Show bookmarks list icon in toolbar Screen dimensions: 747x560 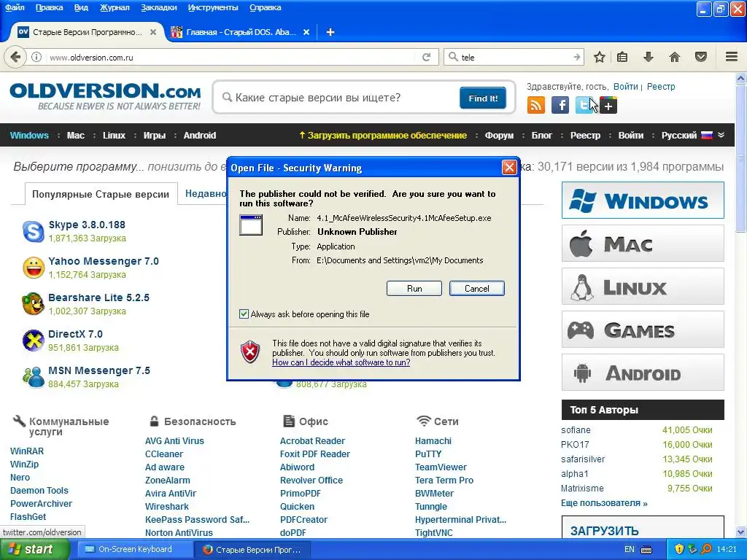622,57
